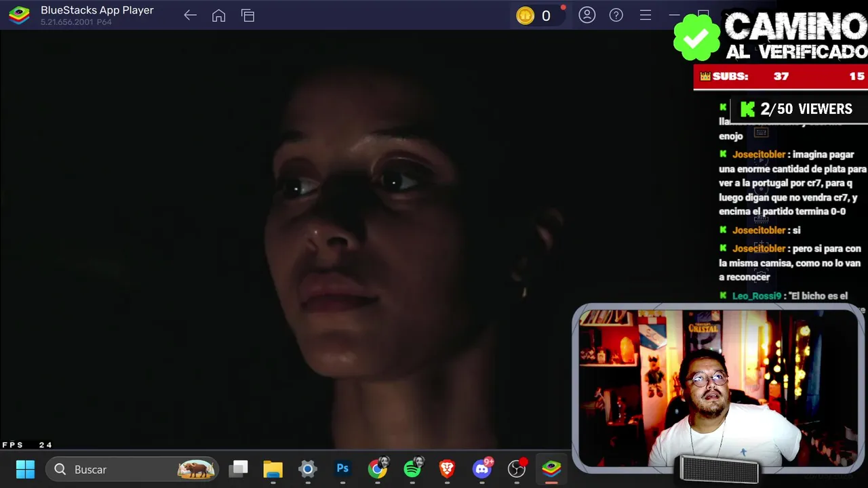This screenshot has height=488, width=868.
Task: Switch to Photoshop on the taskbar
Action: (x=342, y=469)
